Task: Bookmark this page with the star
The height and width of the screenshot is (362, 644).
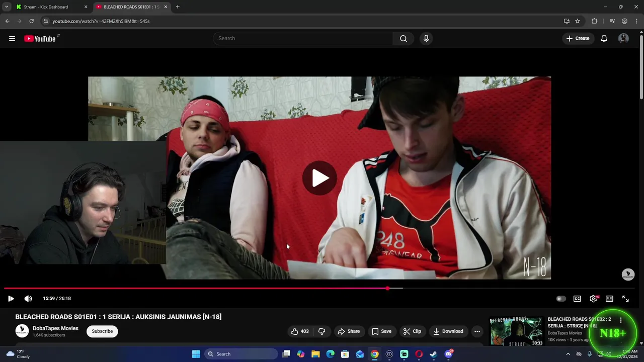Action: (x=578, y=21)
